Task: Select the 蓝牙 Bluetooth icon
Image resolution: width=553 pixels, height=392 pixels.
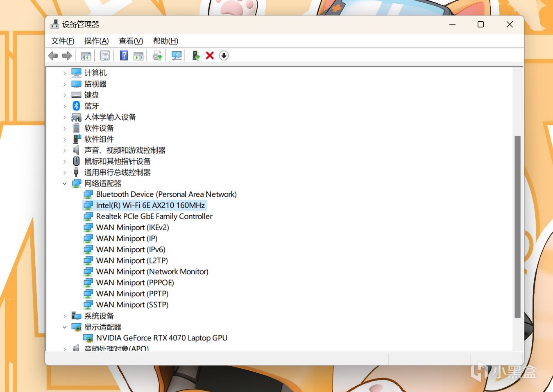Action: click(x=76, y=106)
